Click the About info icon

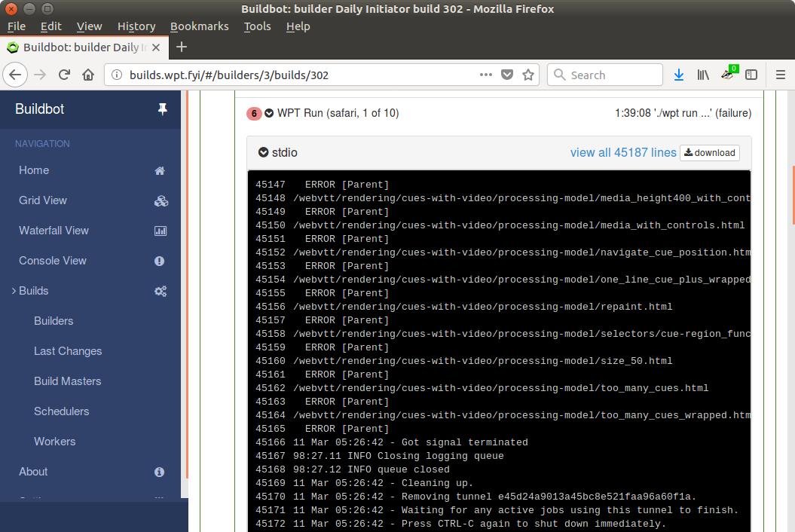pyautogui.click(x=160, y=472)
